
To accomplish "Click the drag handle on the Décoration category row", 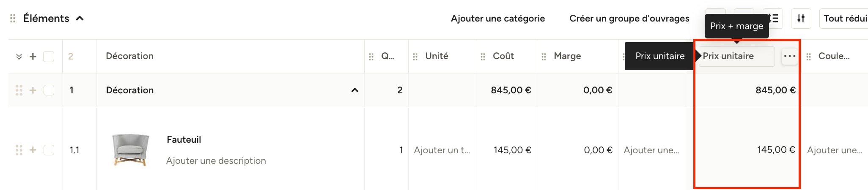I will coord(19,90).
